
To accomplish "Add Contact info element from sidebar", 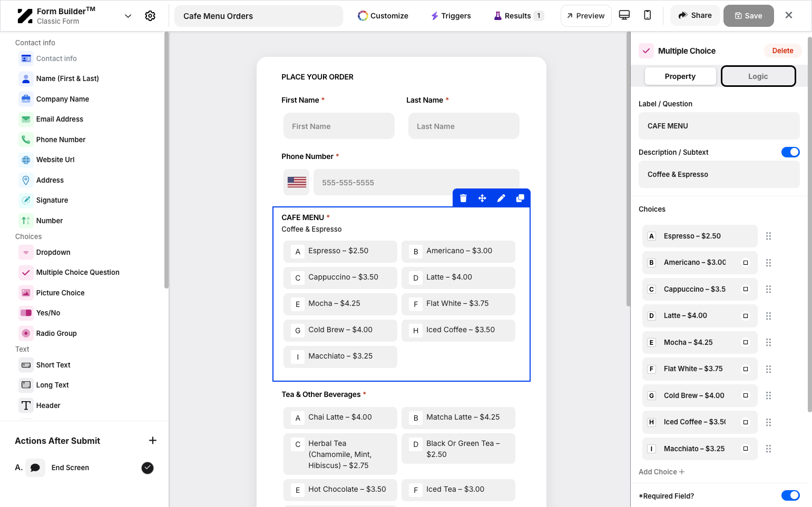I will click(47, 58).
